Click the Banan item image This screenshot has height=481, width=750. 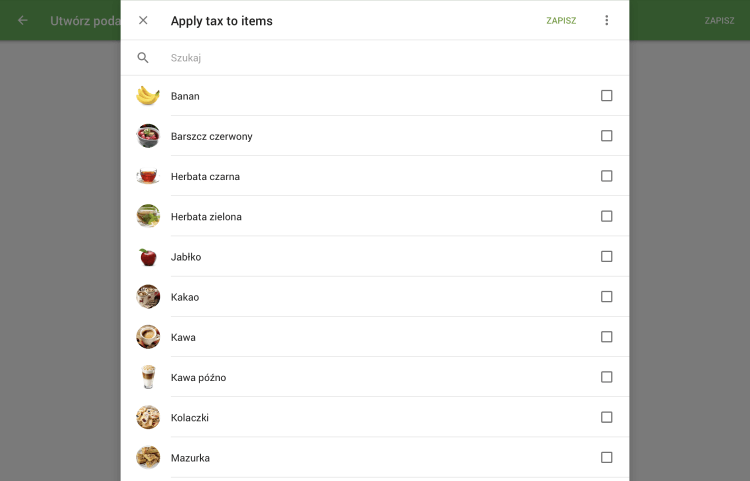[x=148, y=96]
